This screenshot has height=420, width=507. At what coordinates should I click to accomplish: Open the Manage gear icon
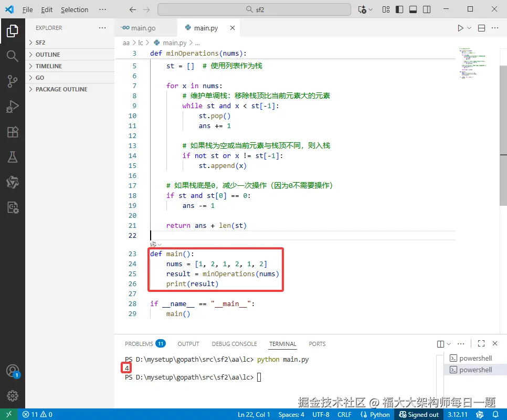(12, 396)
